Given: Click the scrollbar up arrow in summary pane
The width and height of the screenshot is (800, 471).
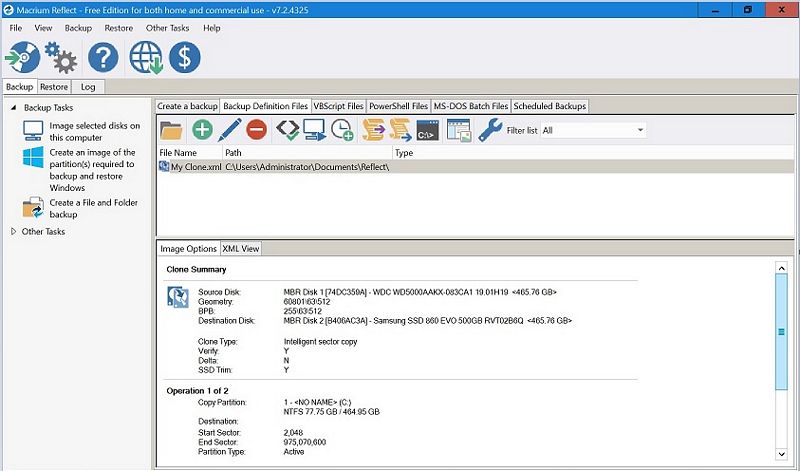Looking at the screenshot, I should click(781, 268).
